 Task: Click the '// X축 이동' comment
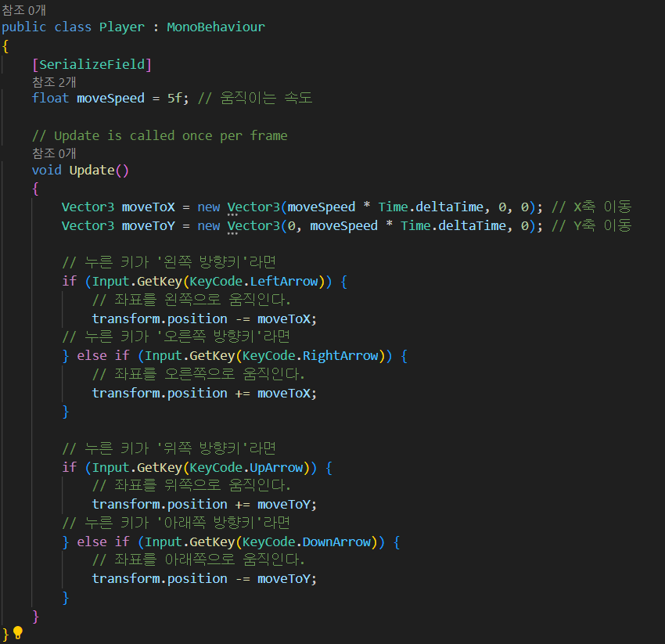[x=591, y=207]
